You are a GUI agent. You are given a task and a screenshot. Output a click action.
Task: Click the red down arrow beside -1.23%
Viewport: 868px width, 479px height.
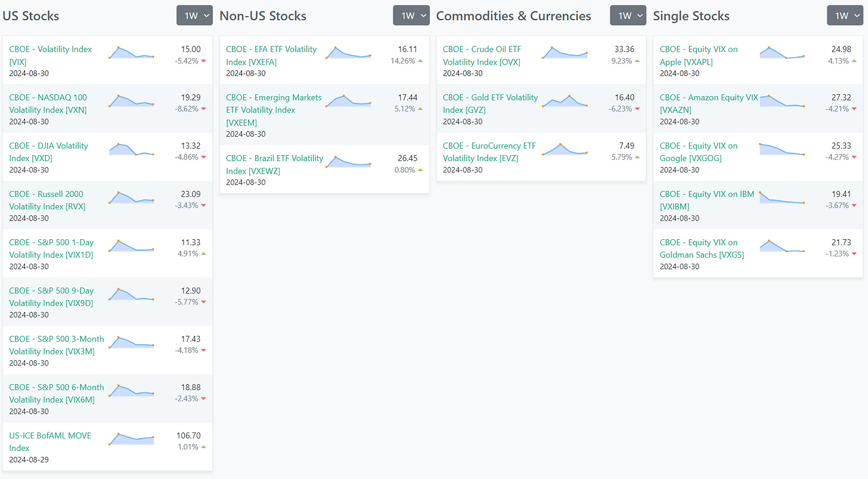854,254
